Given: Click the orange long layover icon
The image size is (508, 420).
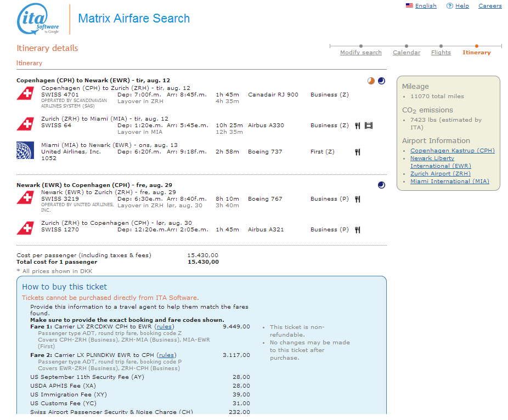Looking at the screenshot, I should (x=371, y=81).
